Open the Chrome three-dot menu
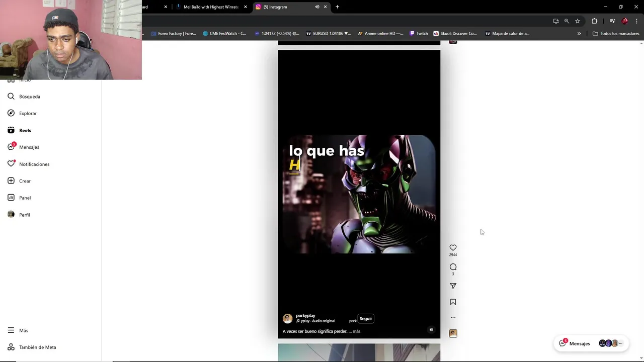 point(636,21)
